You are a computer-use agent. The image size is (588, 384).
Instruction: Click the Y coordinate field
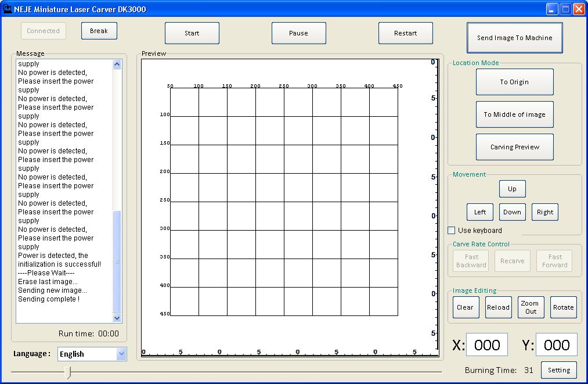[x=557, y=344]
